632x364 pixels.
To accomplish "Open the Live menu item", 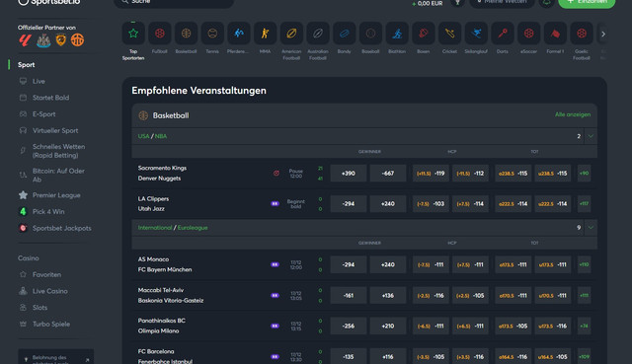I will 39,81.
